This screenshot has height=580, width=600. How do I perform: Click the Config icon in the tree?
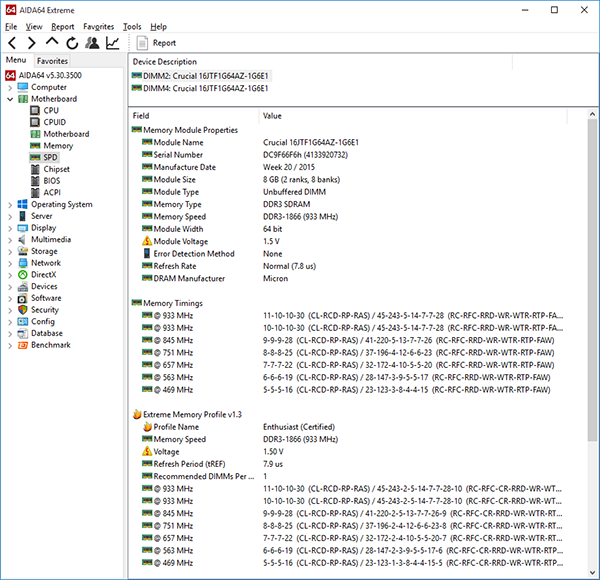point(23,322)
